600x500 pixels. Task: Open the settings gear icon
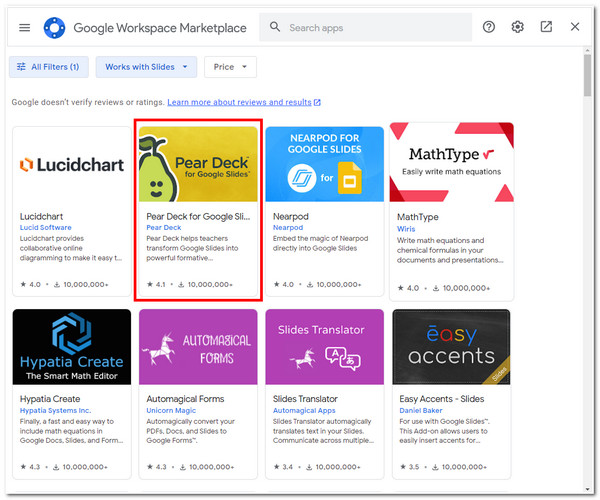pos(517,27)
